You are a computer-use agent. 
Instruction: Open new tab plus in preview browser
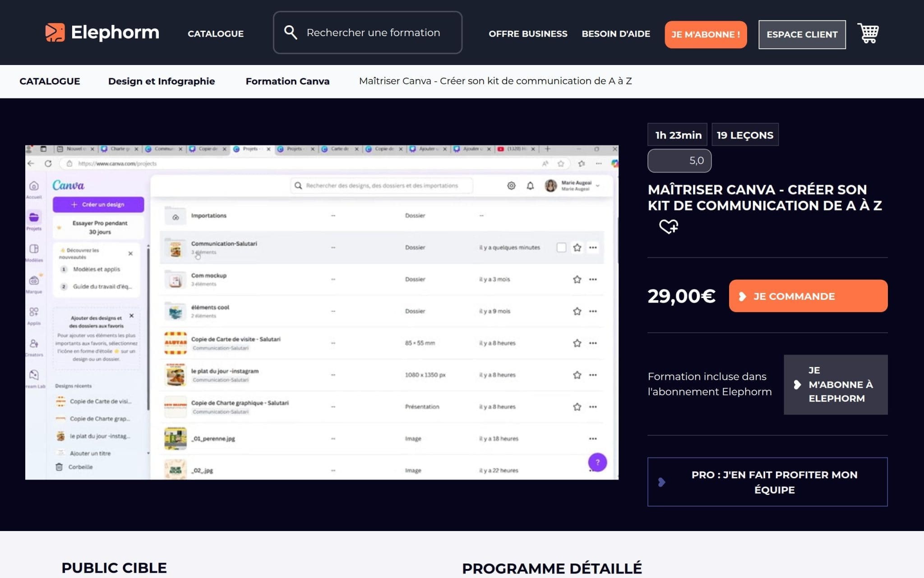(547, 149)
